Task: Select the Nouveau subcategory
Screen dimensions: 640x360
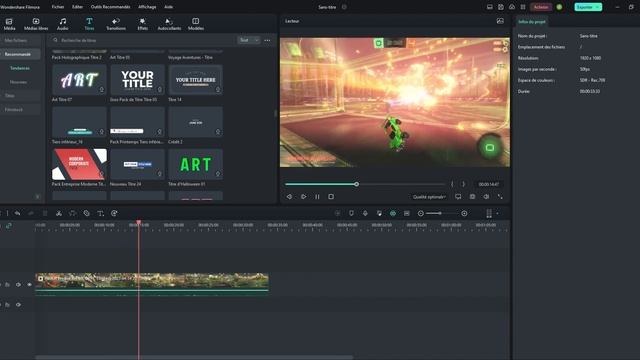Action: (18, 82)
